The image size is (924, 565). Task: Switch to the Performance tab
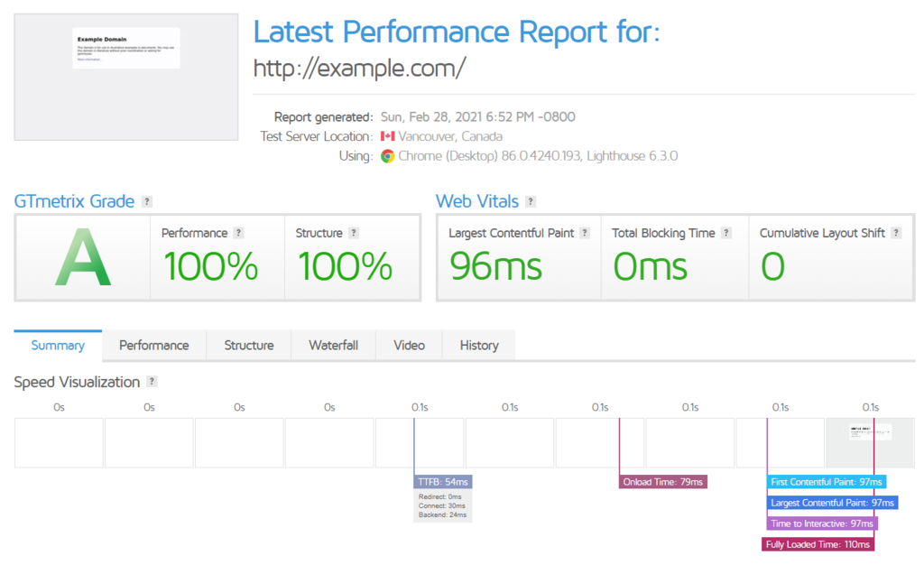(154, 345)
